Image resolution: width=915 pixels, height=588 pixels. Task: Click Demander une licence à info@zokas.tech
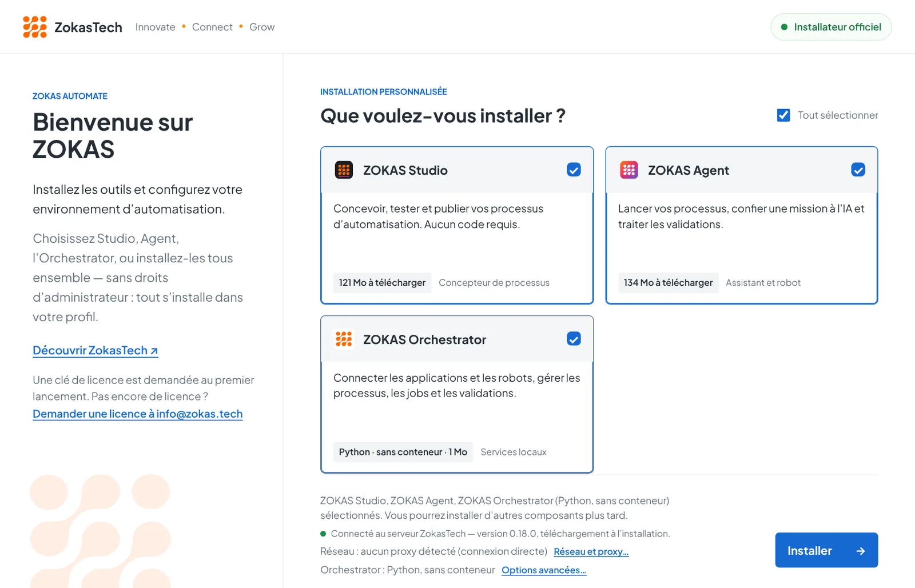tap(138, 414)
